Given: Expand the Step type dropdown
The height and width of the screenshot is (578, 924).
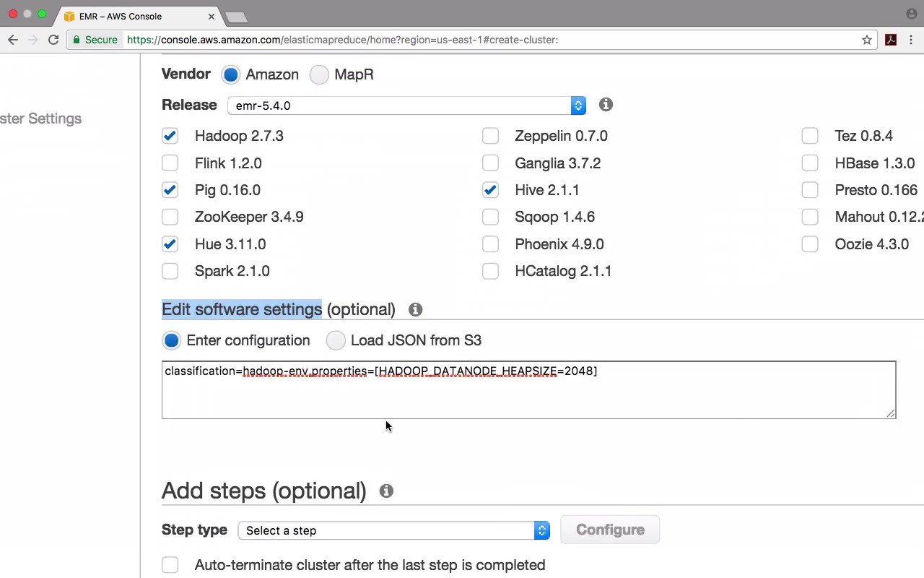Looking at the screenshot, I should click(393, 530).
